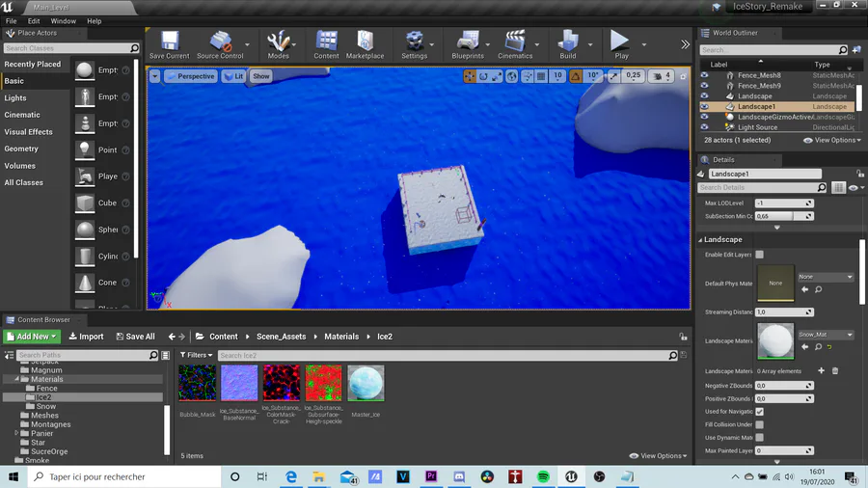The width and height of the screenshot is (868, 488).
Task: Clear Landscape Material array trash icon
Action: pyautogui.click(x=835, y=370)
